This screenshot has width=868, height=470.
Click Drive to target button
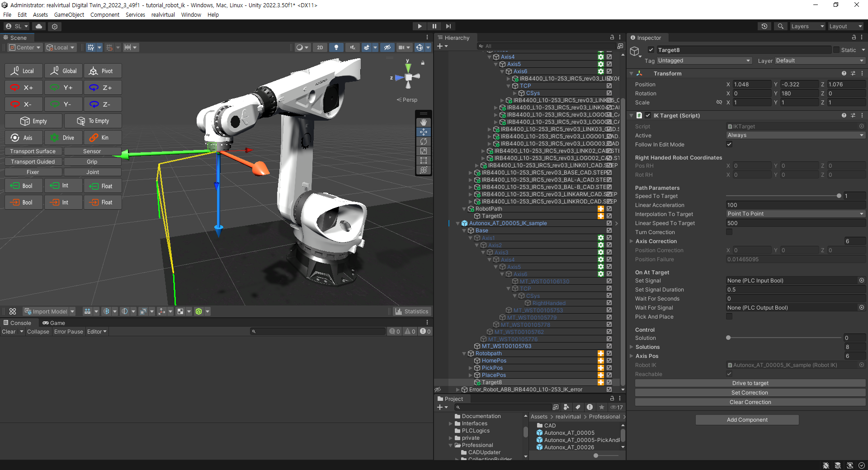point(750,383)
